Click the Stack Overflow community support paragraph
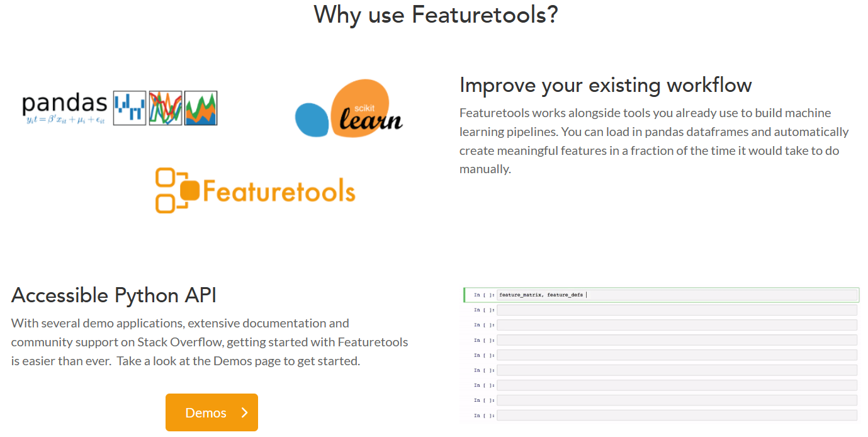This screenshot has width=868, height=437. pos(210,343)
